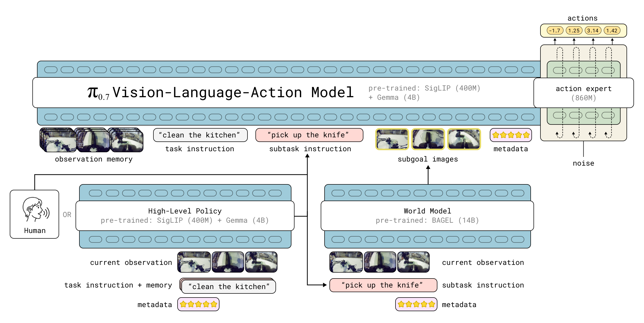The image size is (644, 323).
Task: Select "current observation" label left of High-Level Policy images
Action: click(131, 263)
